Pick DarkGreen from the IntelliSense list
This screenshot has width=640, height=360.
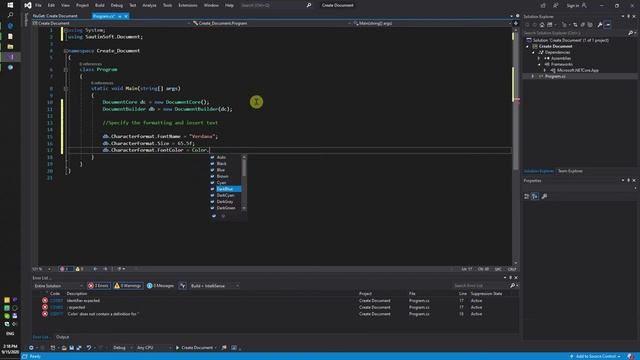[226, 208]
